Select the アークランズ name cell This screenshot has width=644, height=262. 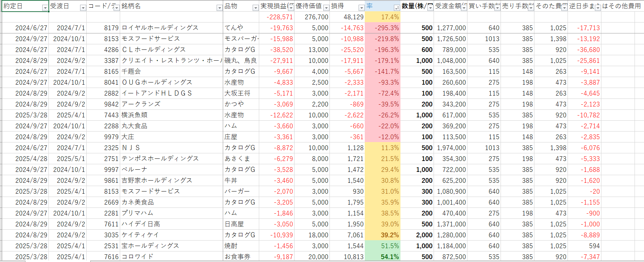pos(171,104)
